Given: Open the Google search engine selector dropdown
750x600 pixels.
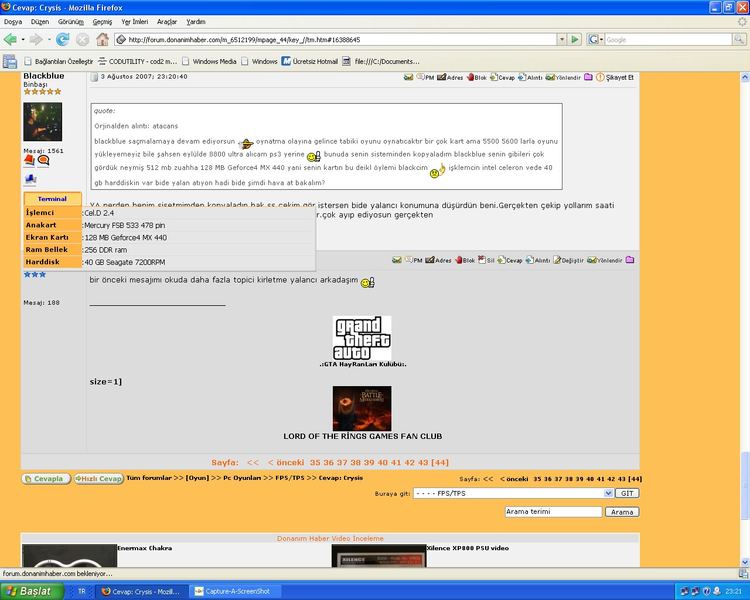Looking at the screenshot, I should (596, 39).
